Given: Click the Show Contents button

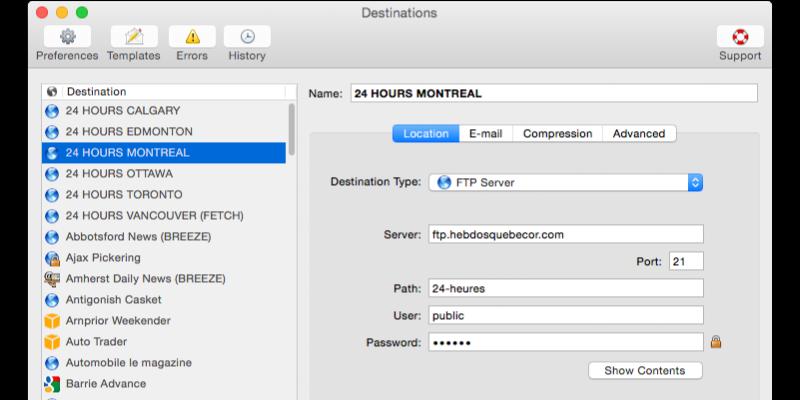Looking at the screenshot, I should click(x=645, y=370).
